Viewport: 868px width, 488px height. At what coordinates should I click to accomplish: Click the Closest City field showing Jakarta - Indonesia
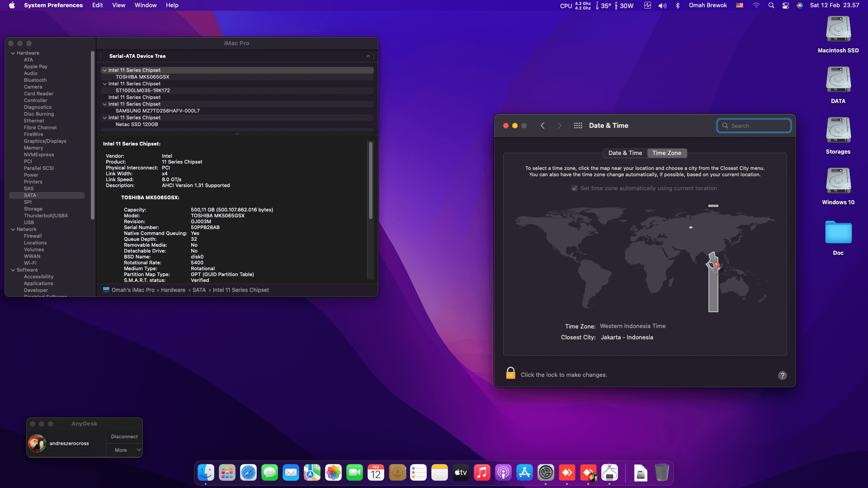click(627, 338)
